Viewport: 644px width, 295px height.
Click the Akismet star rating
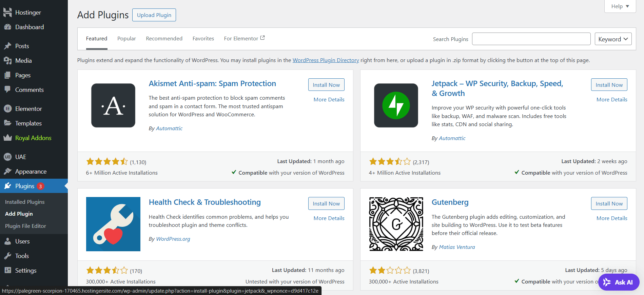[107, 161]
